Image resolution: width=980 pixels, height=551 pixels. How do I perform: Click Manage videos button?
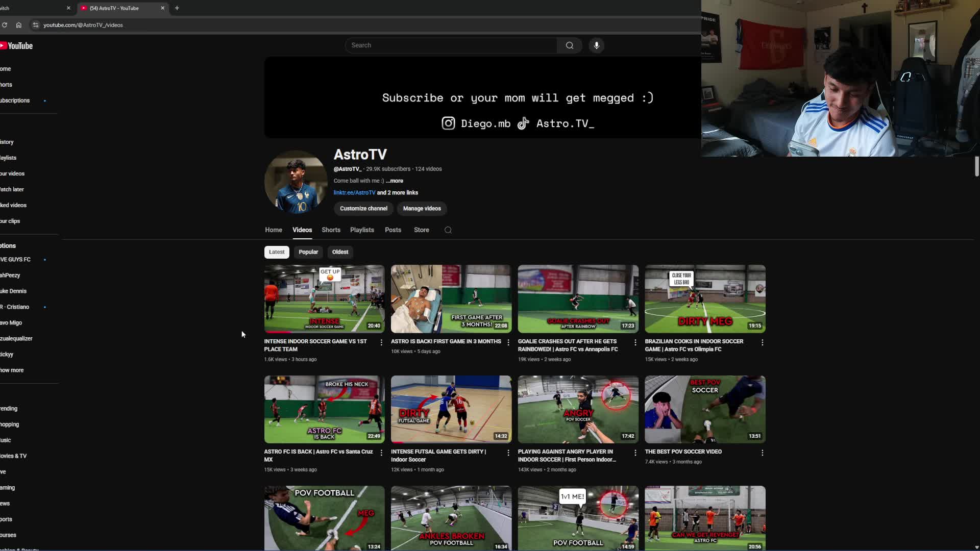pyautogui.click(x=422, y=209)
